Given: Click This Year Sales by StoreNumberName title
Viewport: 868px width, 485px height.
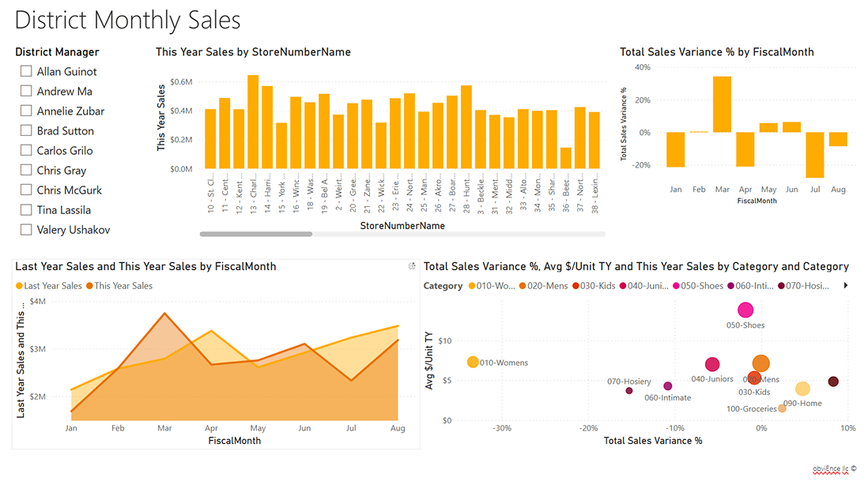Looking at the screenshot, I should tap(253, 52).
